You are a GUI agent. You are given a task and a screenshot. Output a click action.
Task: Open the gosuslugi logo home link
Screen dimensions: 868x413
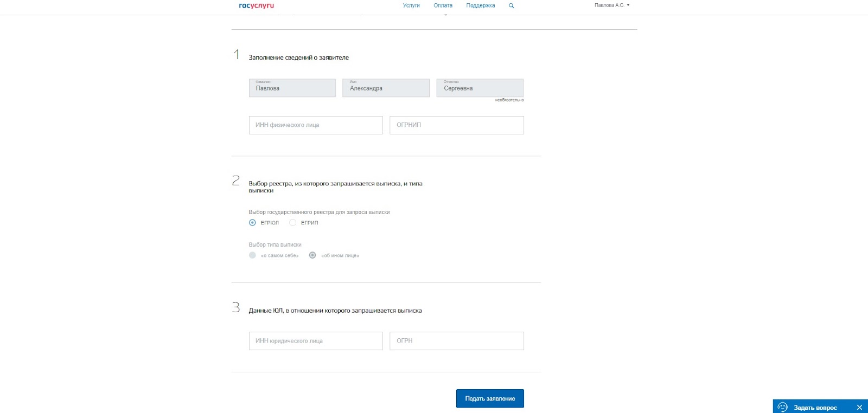pos(257,5)
